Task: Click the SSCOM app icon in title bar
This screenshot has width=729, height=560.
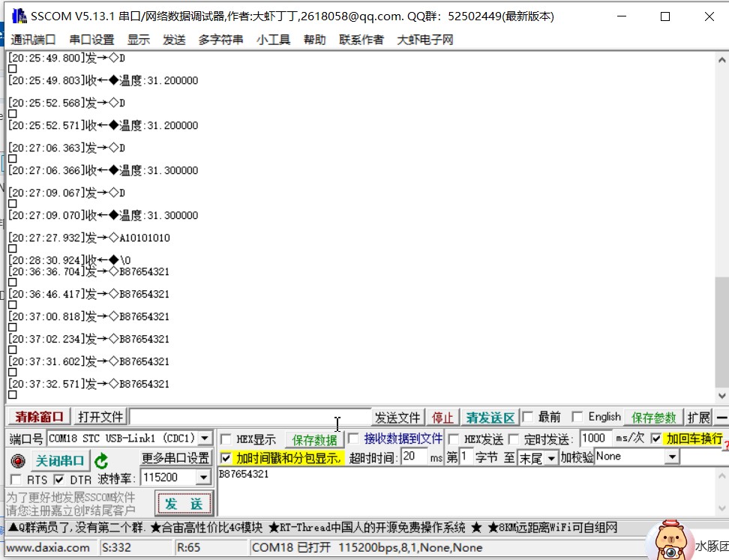Action: [19, 16]
